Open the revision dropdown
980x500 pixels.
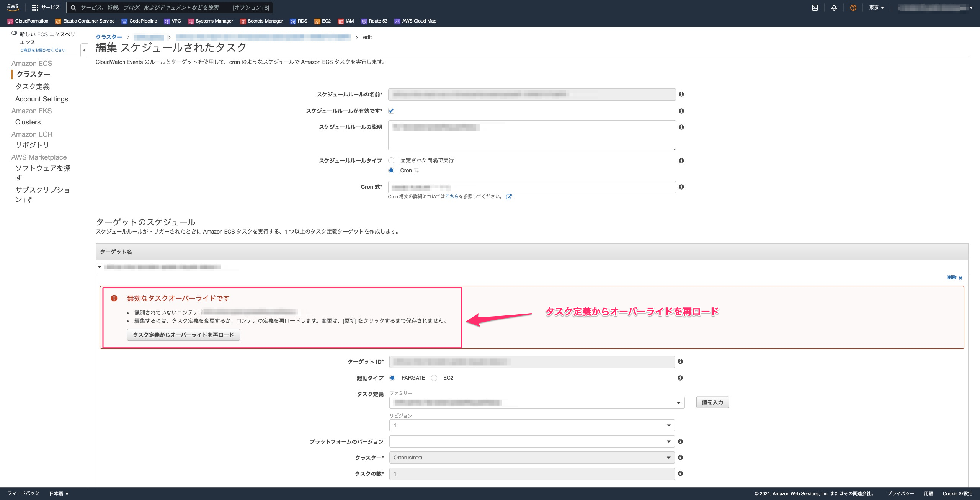coord(532,425)
